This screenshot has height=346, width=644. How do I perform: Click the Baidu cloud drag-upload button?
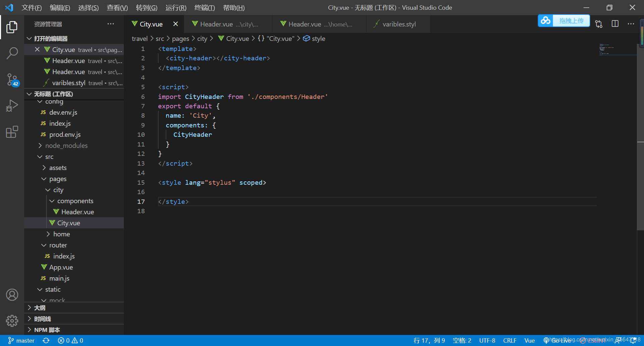(x=564, y=21)
